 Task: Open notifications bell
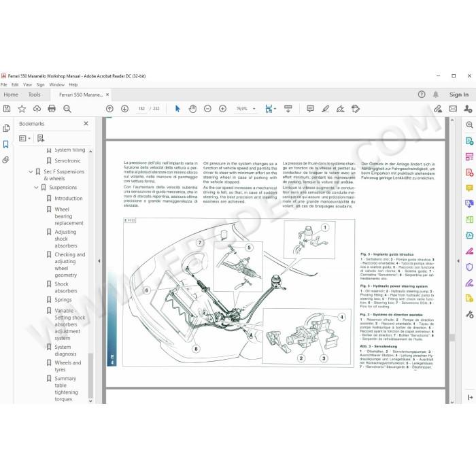coord(436,95)
